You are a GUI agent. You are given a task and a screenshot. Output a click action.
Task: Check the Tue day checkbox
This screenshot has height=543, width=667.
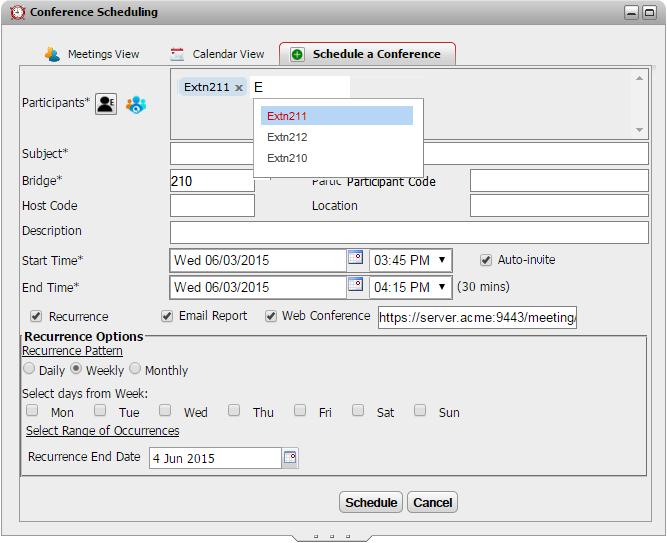pos(100,410)
